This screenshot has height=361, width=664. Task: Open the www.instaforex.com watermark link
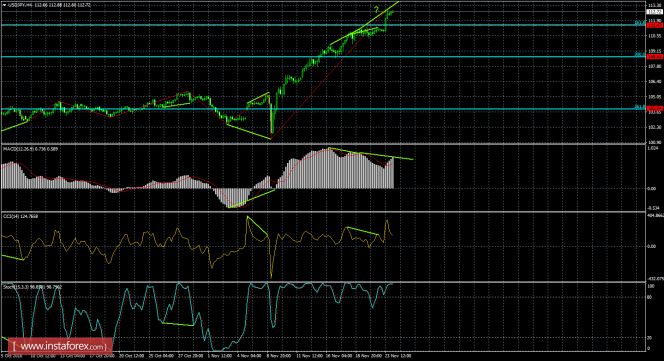pos(61,346)
